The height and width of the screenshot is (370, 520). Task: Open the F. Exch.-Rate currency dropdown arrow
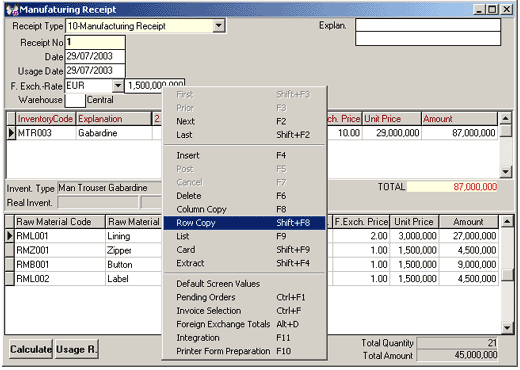pyautogui.click(x=118, y=86)
